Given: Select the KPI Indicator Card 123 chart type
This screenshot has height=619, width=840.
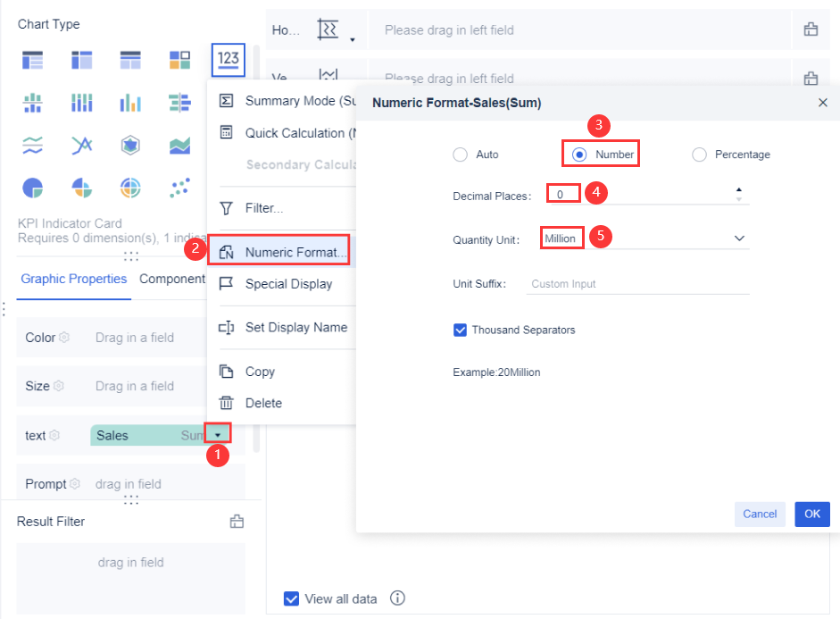Looking at the screenshot, I should tap(228, 58).
